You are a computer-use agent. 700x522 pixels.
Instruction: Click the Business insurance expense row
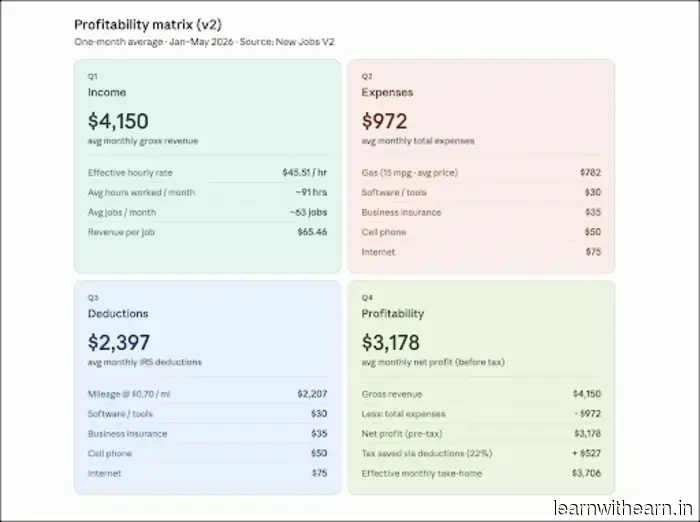481,212
